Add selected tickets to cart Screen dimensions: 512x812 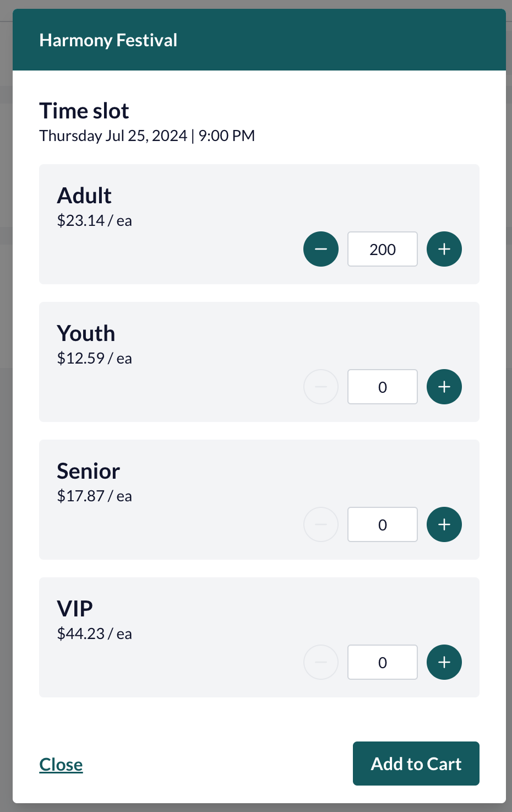click(416, 764)
